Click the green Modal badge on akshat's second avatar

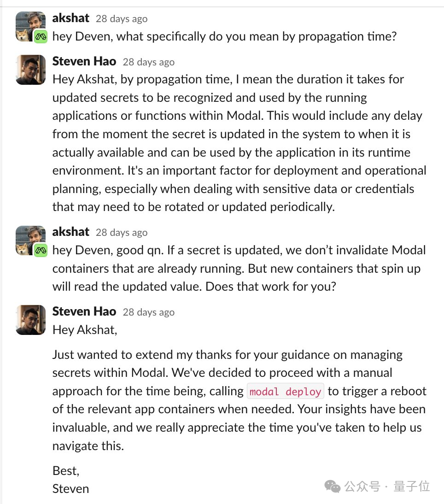click(x=41, y=251)
